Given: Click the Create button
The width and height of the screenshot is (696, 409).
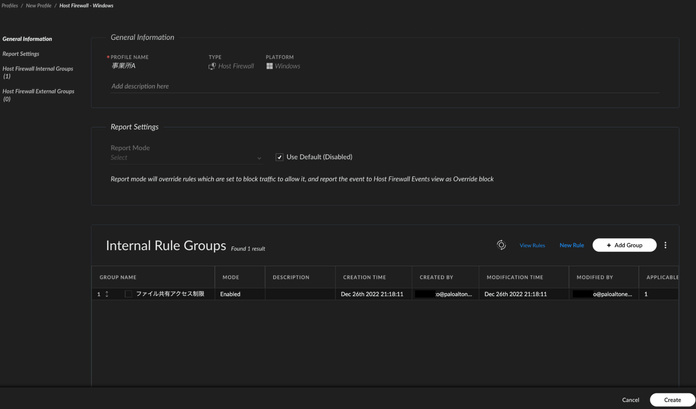Looking at the screenshot, I should 672,399.
